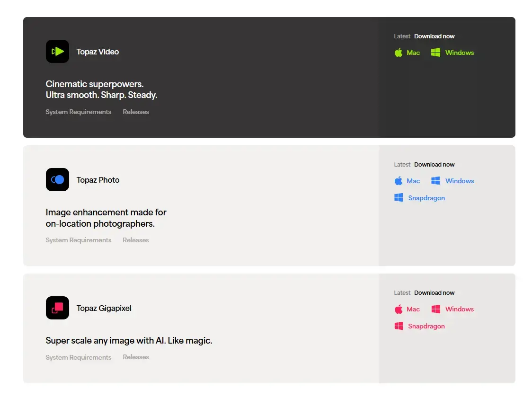The image size is (532, 398).
Task: Click the green Apple icon for Topaz Video
Action: point(399,53)
